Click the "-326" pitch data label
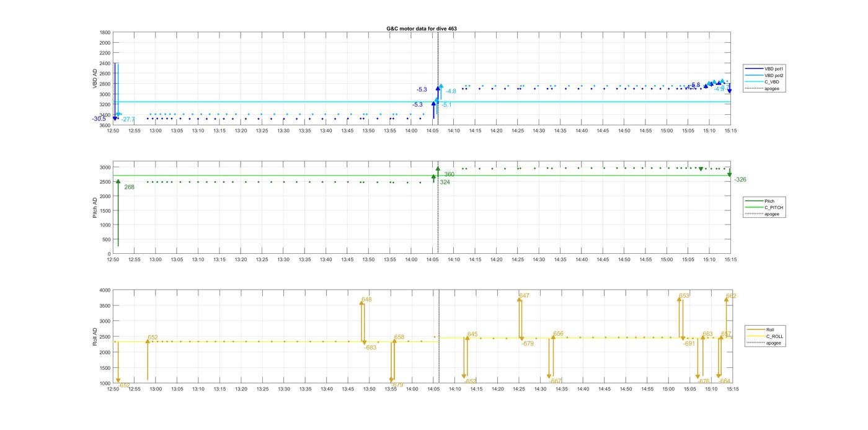The image size is (868, 430). (x=740, y=179)
